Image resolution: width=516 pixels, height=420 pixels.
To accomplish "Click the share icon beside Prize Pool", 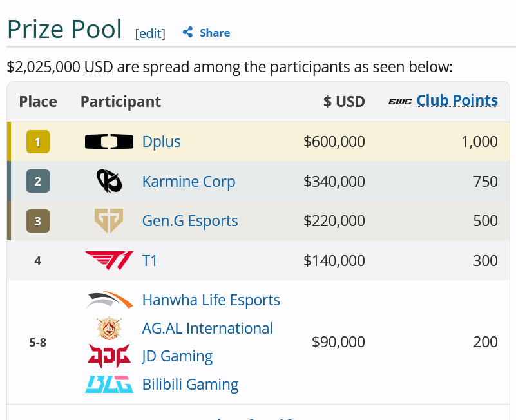I will 187,32.
